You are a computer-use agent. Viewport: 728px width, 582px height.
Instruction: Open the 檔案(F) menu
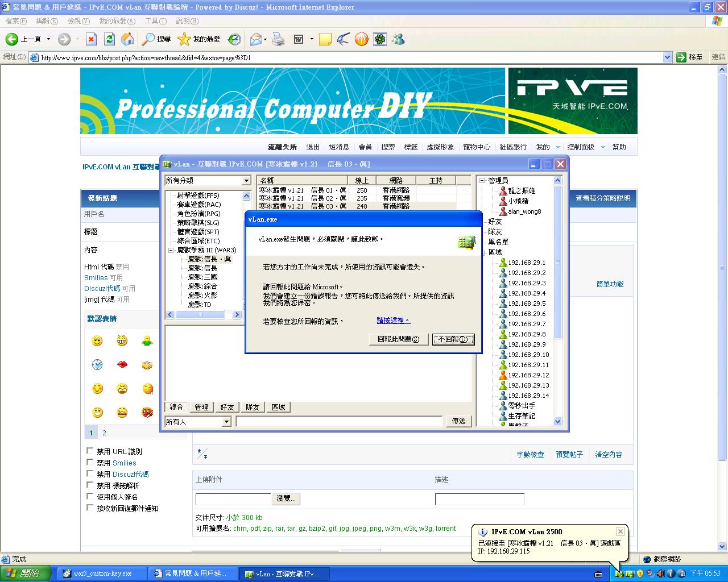(x=16, y=21)
